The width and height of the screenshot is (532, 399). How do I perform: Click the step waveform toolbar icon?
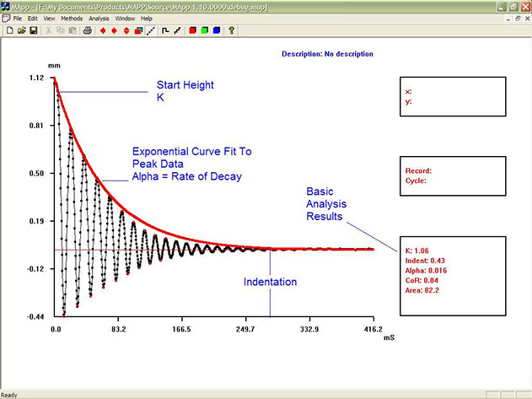pos(165,30)
